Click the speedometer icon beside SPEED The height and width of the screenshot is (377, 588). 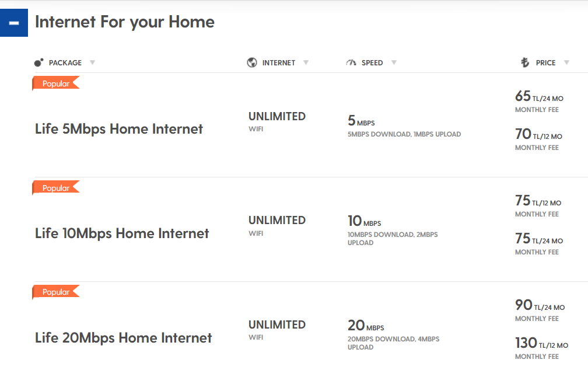pyautogui.click(x=351, y=62)
